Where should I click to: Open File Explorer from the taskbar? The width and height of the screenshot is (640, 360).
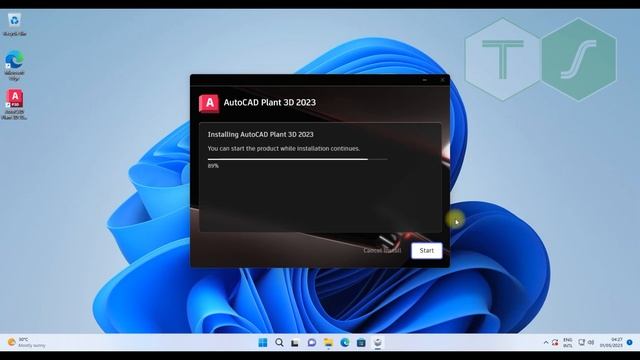click(x=328, y=342)
